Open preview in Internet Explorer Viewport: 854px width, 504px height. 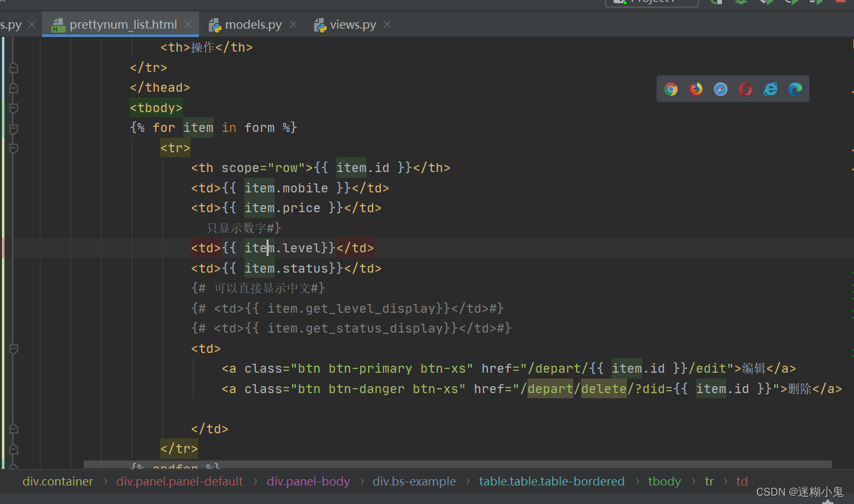[770, 89]
